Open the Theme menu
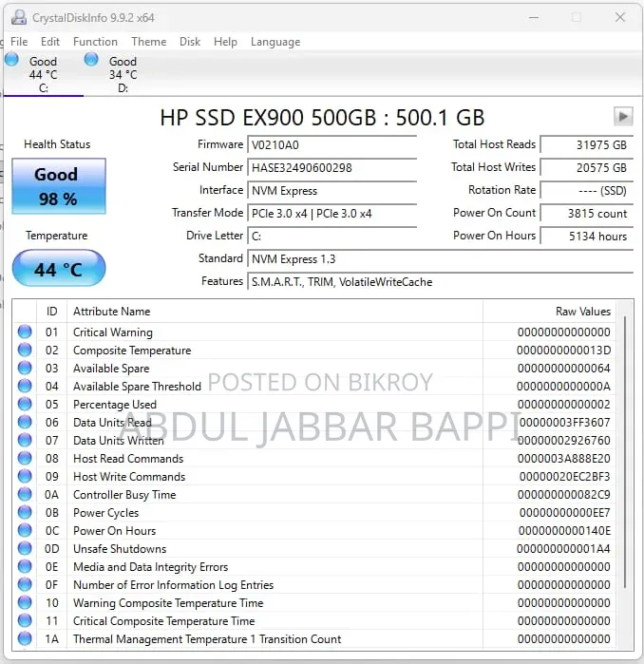Screen dimensions: 644x664 [148, 42]
